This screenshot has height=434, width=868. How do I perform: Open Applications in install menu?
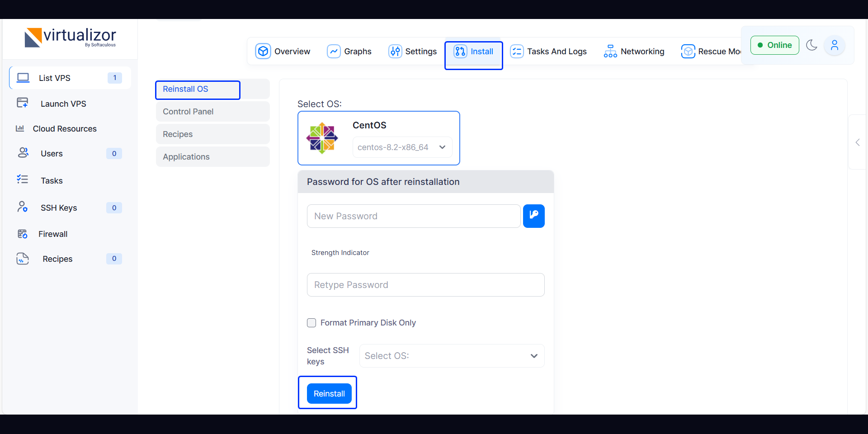coord(212,157)
